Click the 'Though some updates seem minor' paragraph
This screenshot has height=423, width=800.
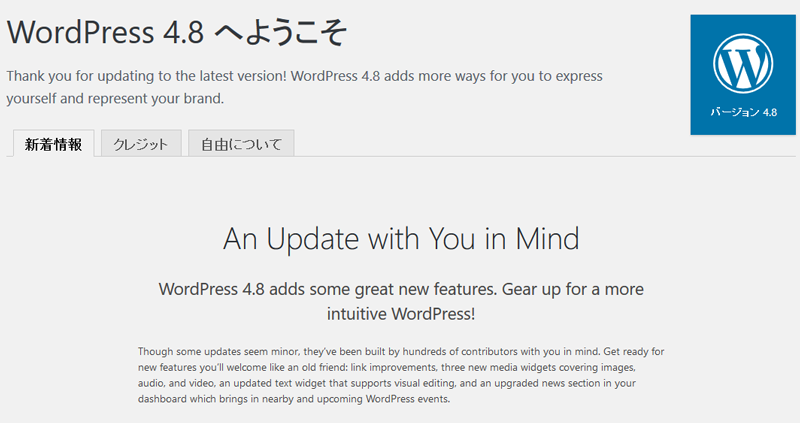coord(401,375)
